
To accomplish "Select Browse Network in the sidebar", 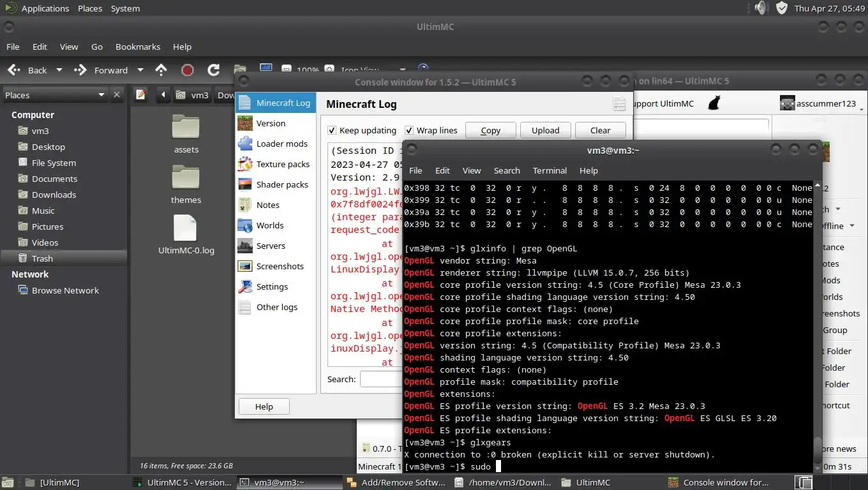I will (65, 290).
